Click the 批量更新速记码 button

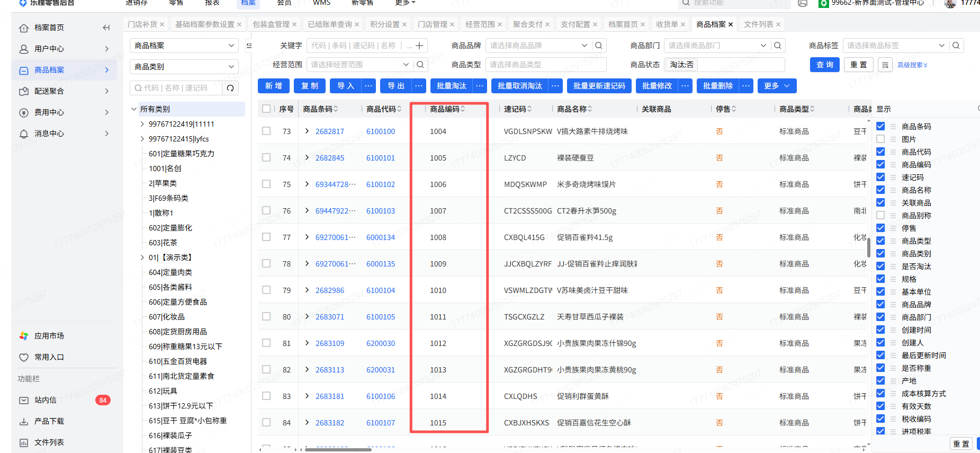[599, 86]
